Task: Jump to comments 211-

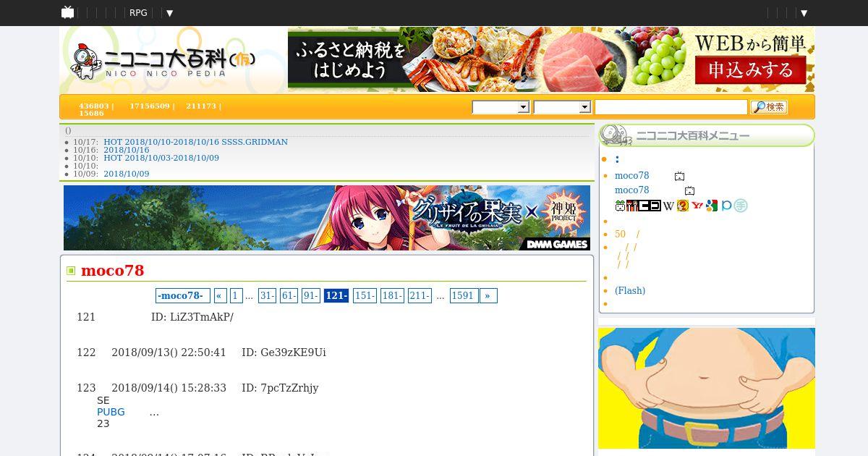Action: coord(419,295)
